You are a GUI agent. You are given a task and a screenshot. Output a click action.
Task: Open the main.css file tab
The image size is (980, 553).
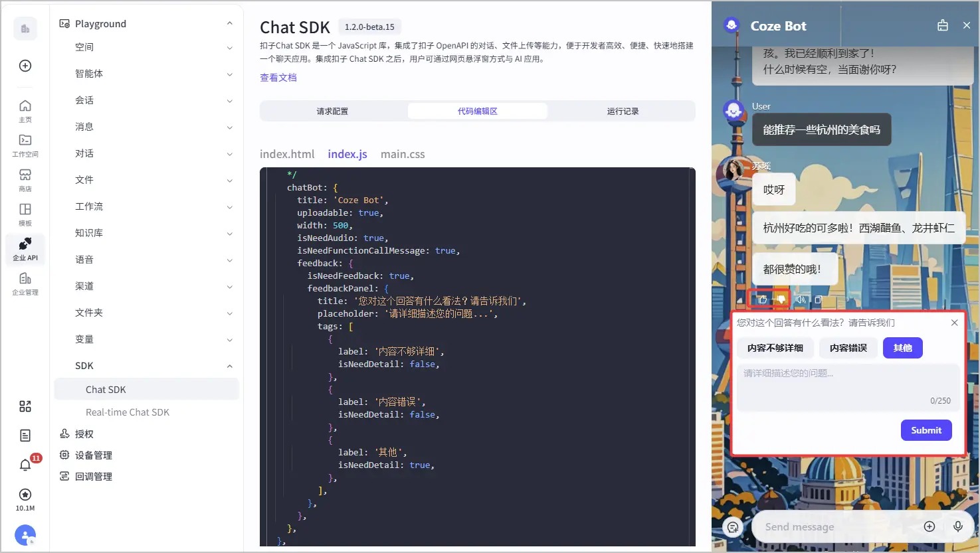(403, 154)
